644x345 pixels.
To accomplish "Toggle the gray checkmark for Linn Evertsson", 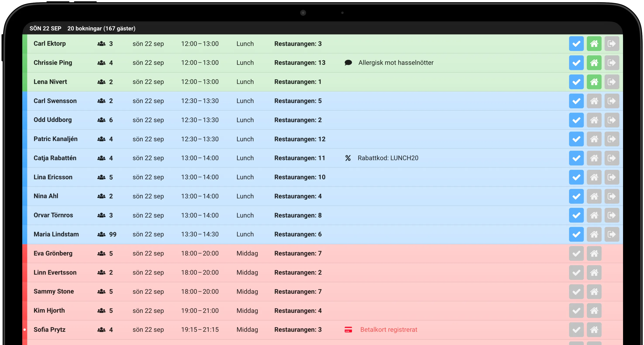I will pyautogui.click(x=576, y=273).
